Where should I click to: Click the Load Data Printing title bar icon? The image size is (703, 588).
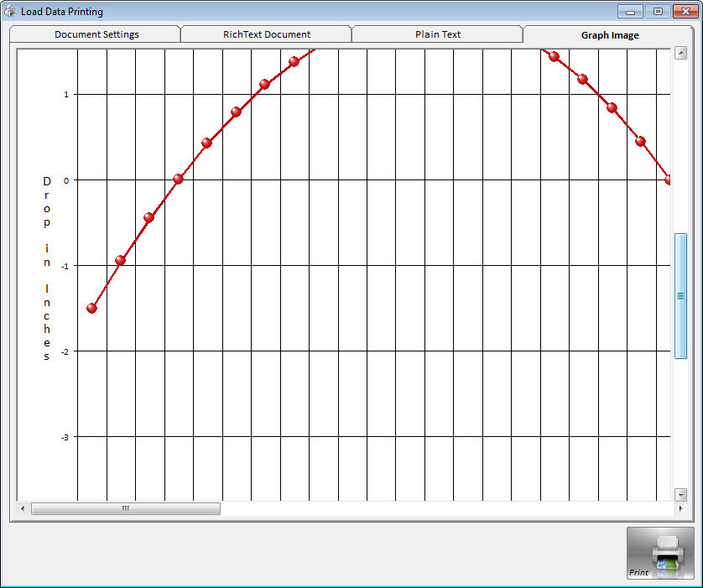click(11, 12)
